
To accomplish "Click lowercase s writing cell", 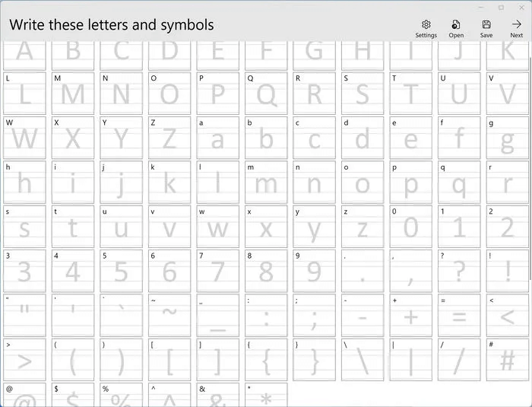I will tap(24, 226).
